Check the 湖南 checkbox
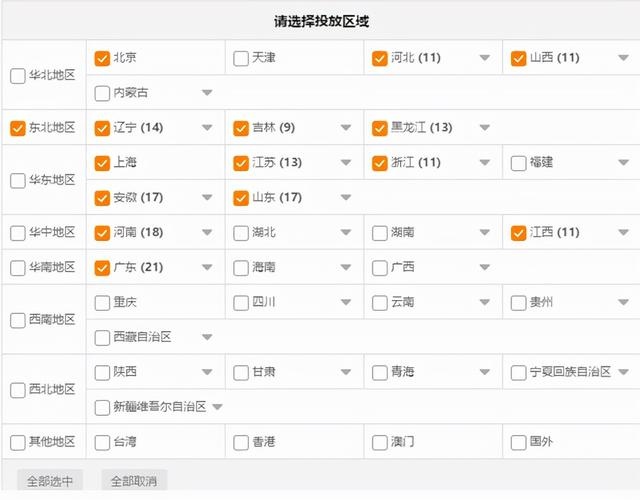 coord(380,233)
